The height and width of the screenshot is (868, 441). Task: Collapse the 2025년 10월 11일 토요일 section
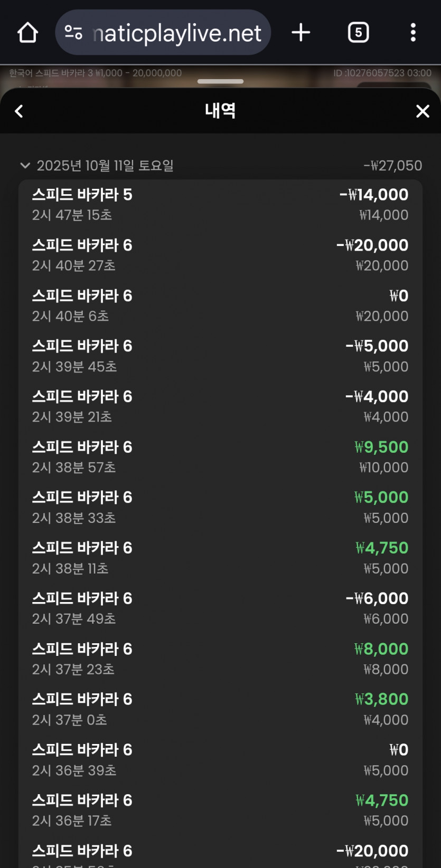25,166
